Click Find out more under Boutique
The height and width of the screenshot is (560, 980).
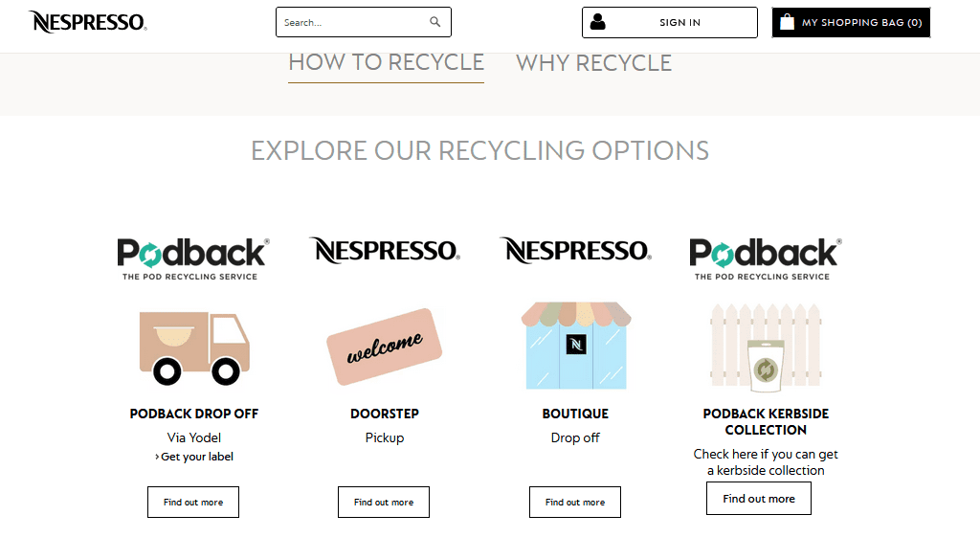[x=575, y=502]
